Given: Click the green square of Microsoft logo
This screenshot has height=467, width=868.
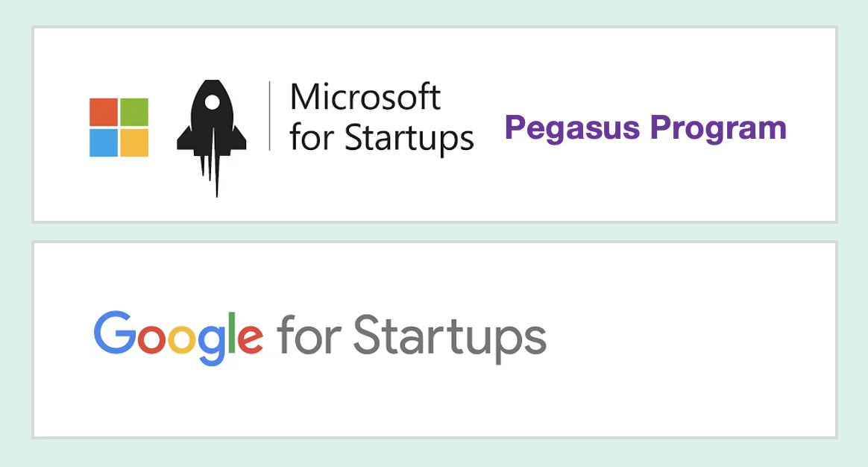Looking at the screenshot, I should pyautogui.click(x=134, y=112).
